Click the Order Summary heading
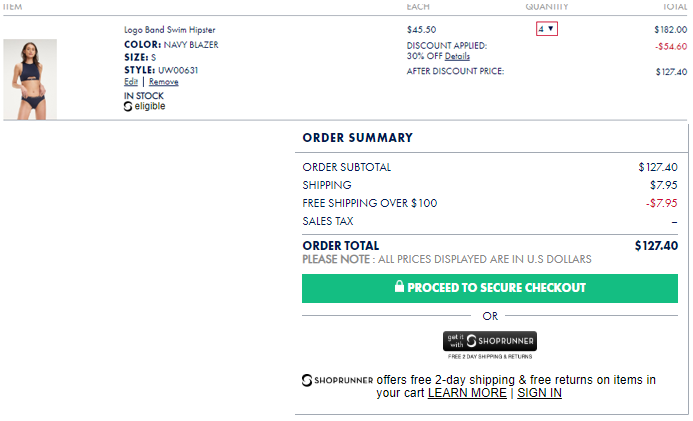 (x=357, y=138)
